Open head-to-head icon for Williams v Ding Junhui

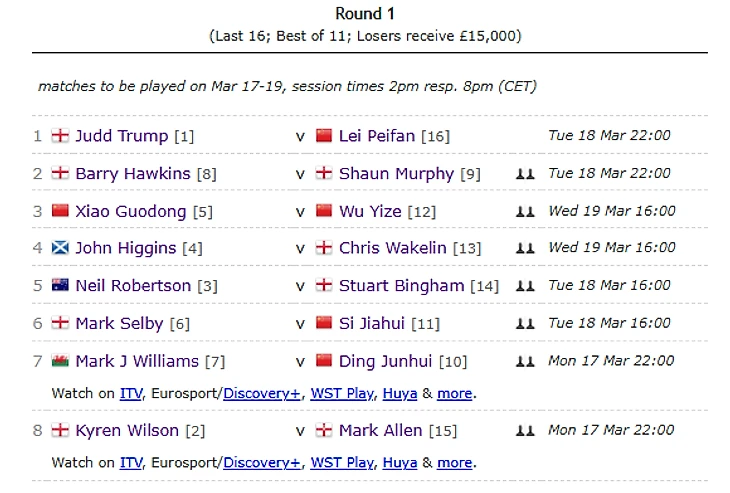click(525, 361)
